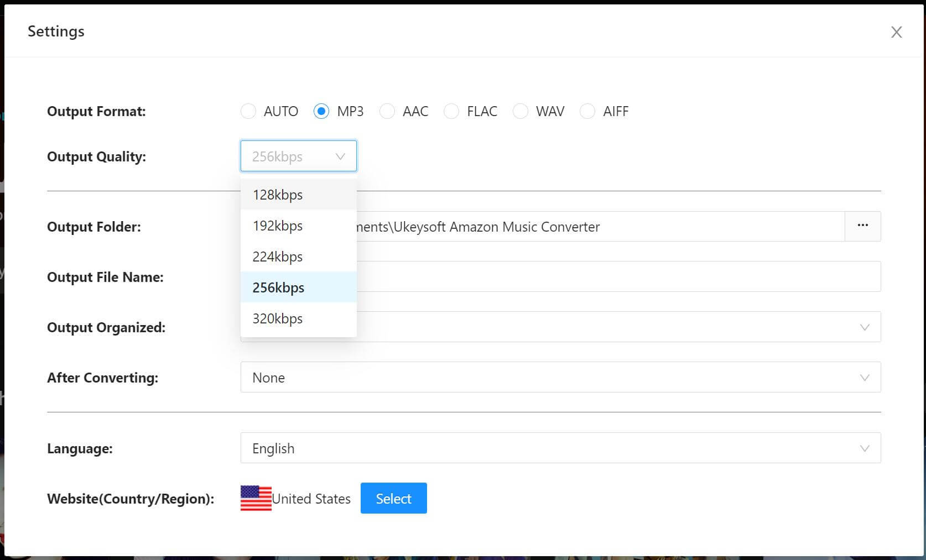Pick the AIFF output format

pyautogui.click(x=587, y=112)
